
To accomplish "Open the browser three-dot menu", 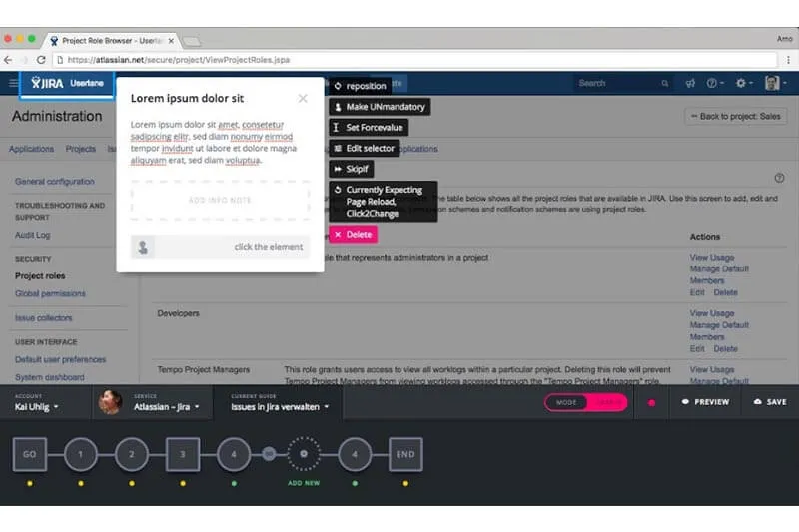I will [788, 60].
